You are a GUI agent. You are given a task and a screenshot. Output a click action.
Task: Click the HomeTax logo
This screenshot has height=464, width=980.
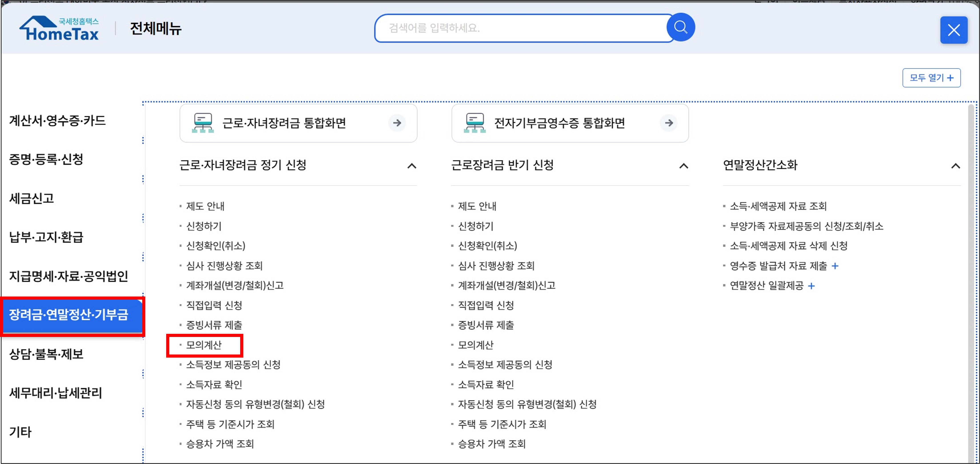pos(59,28)
